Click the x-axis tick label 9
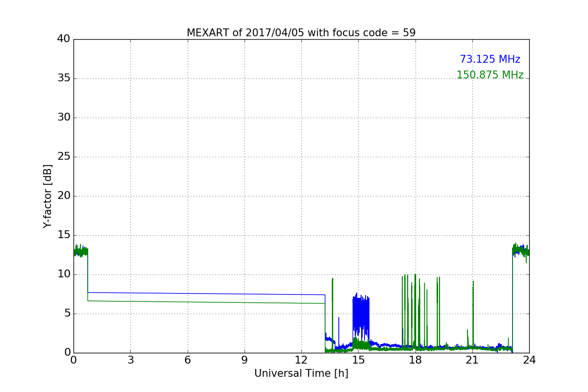Viewport: 588px width, 392px height. click(245, 360)
